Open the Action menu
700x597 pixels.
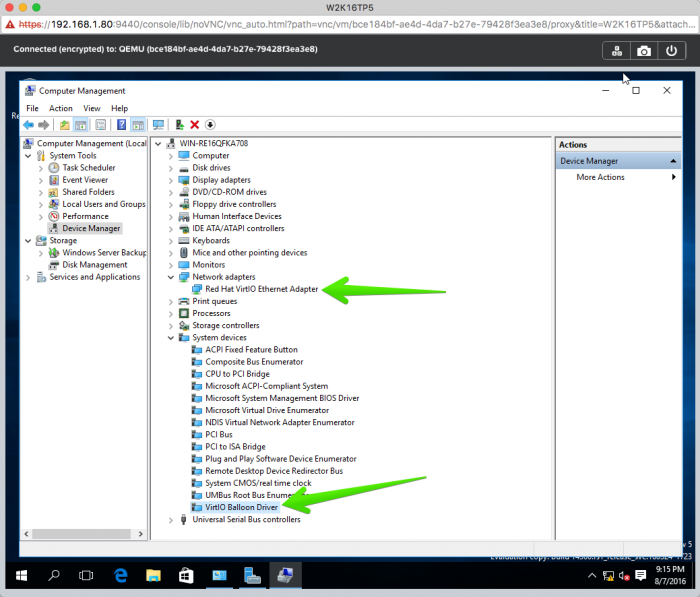(x=61, y=109)
